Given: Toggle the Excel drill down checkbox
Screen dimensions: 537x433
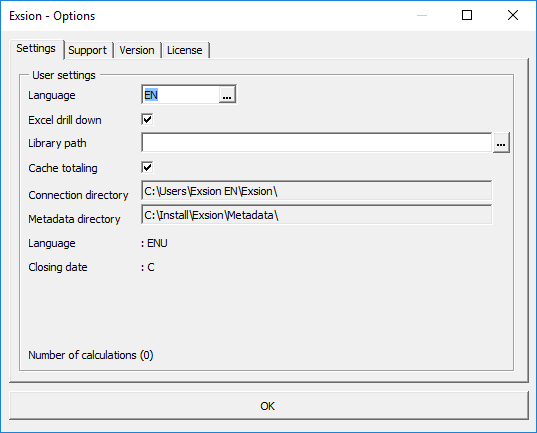Looking at the screenshot, I should coord(147,120).
